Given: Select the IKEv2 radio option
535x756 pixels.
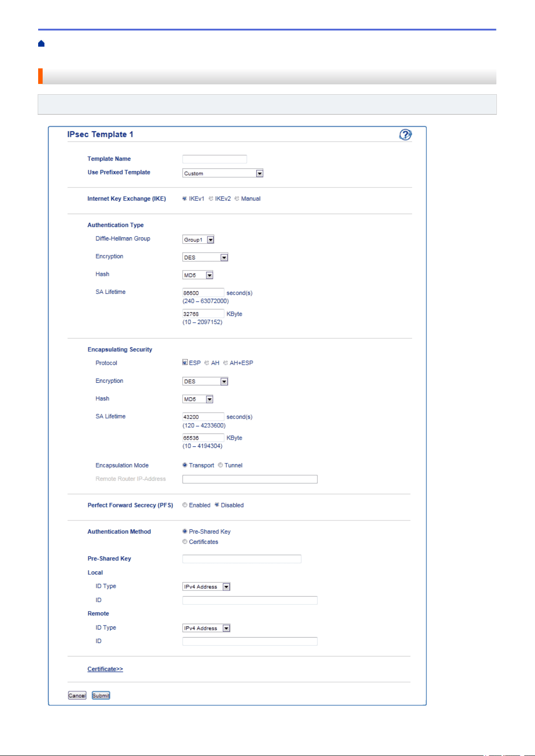Looking at the screenshot, I should pos(219,199).
